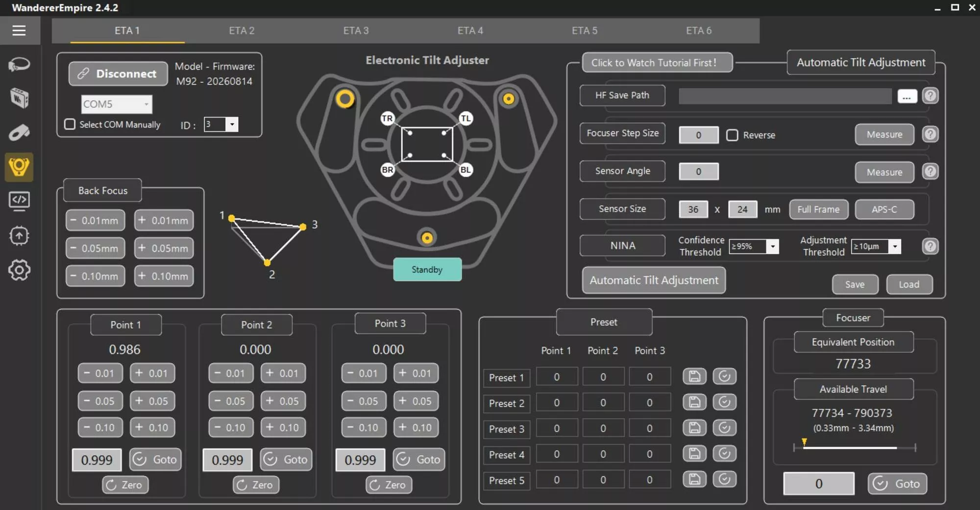
Task: Click the focuser available travel slider
Action: 855,447
